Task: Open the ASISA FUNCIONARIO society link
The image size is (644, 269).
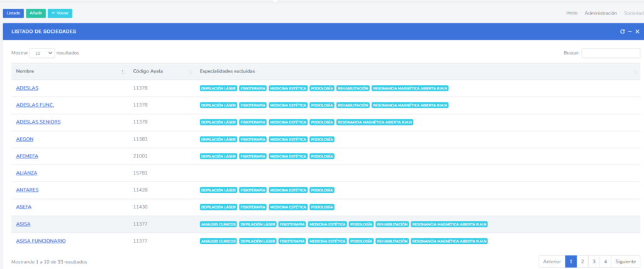Action: click(41, 241)
